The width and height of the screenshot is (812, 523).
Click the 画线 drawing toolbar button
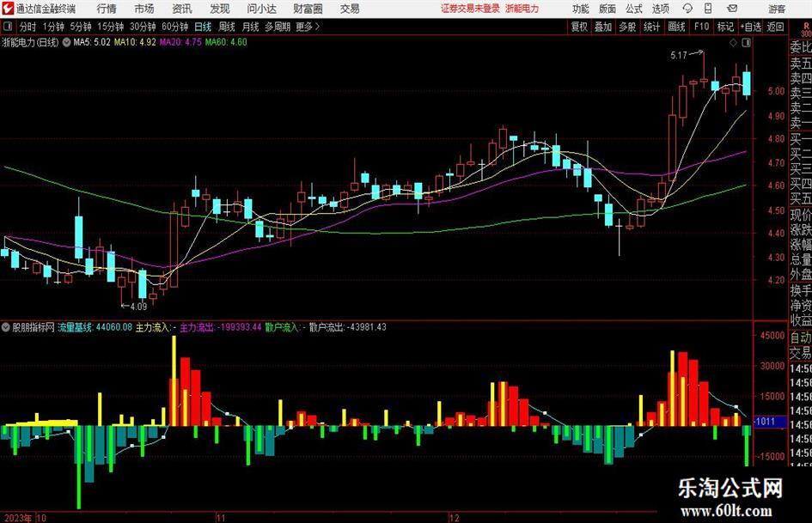point(677,27)
